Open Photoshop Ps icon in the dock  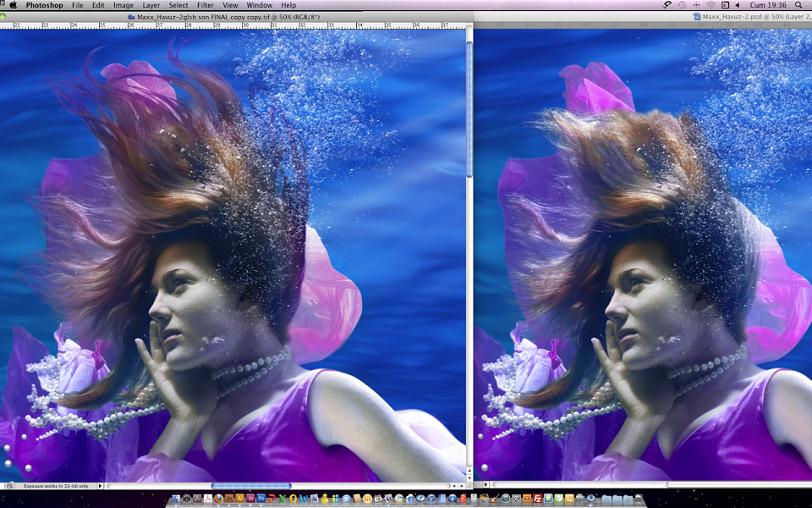tap(261, 499)
